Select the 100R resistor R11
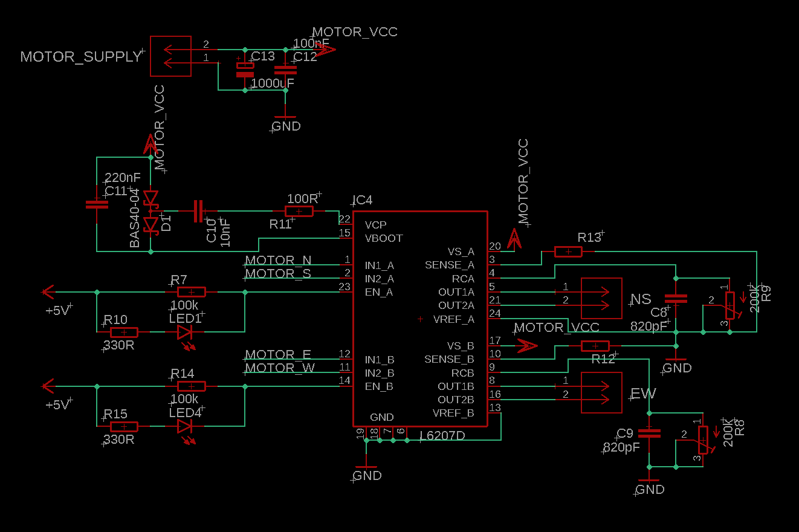Screen dimensions: 799x532 tap(299, 211)
